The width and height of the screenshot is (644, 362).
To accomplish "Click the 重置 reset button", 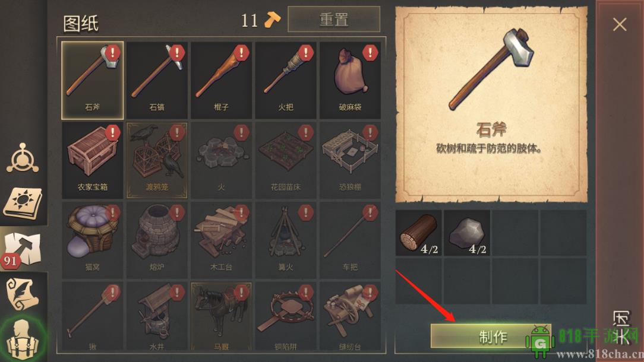I will pyautogui.click(x=333, y=20).
